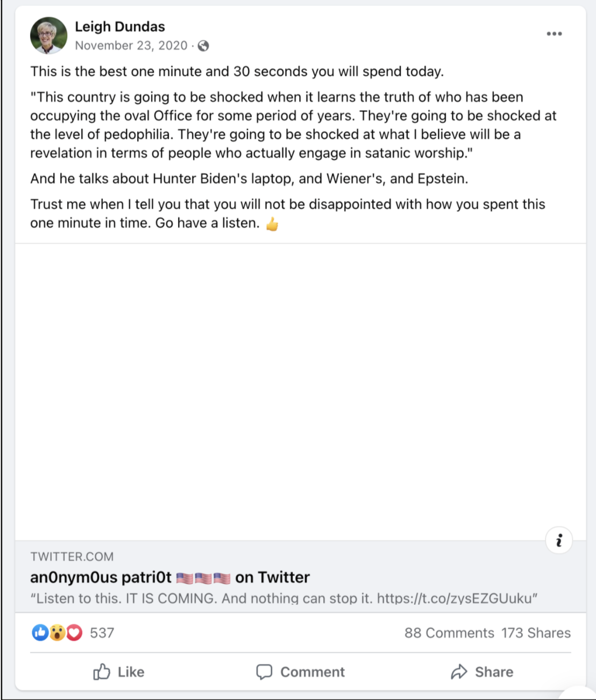
Task: Click the TWITTER.COM domain label
Action: coord(72,557)
